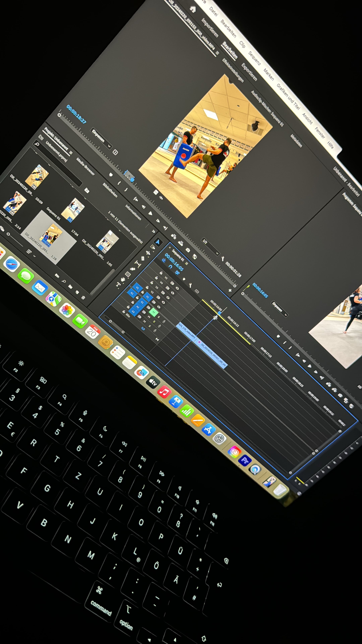Step forward one frame in Source monitor

pos(158,221)
